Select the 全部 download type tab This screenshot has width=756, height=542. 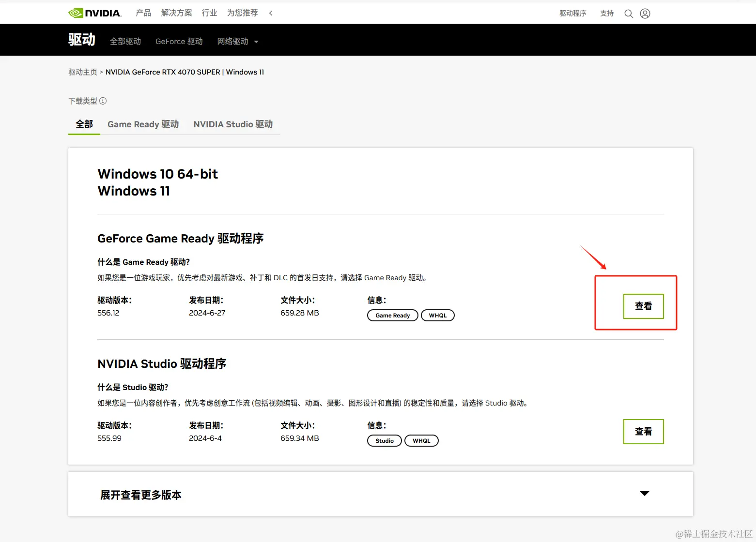point(84,124)
